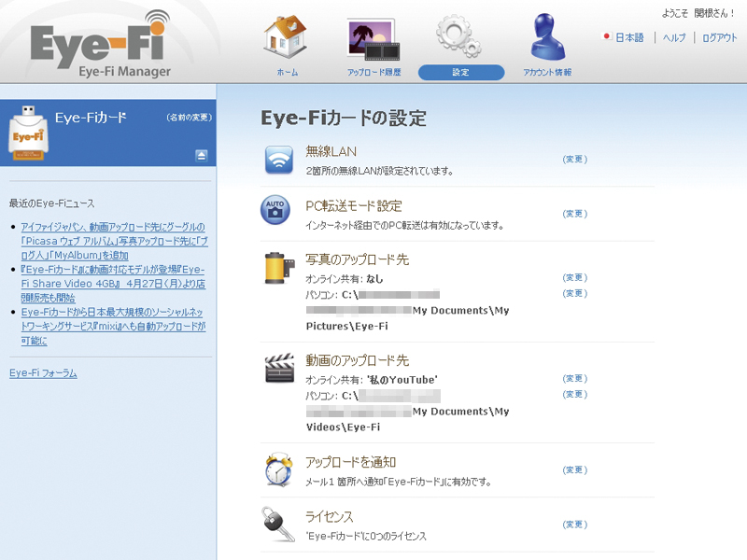Open news link about Eye-Fi Share Video 4GB
This screenshot has height=560, width=747.
113,284
